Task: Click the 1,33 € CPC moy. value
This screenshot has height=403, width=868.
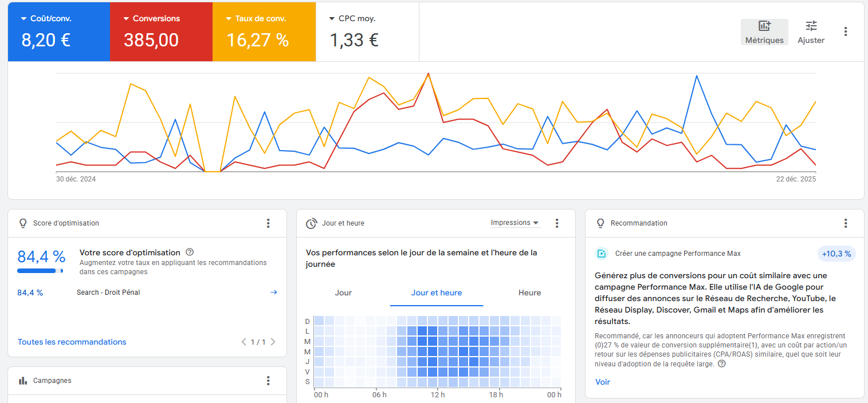Action: [354, 40]
